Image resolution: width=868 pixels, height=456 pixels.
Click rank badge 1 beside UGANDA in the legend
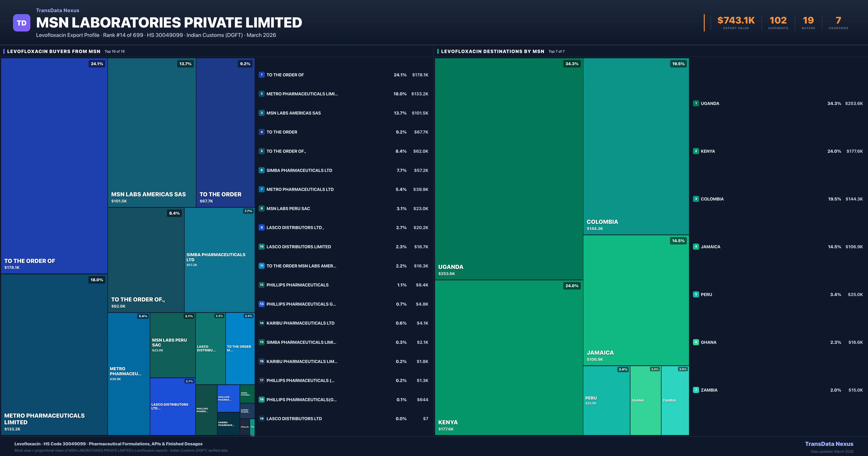pos(696,104)
